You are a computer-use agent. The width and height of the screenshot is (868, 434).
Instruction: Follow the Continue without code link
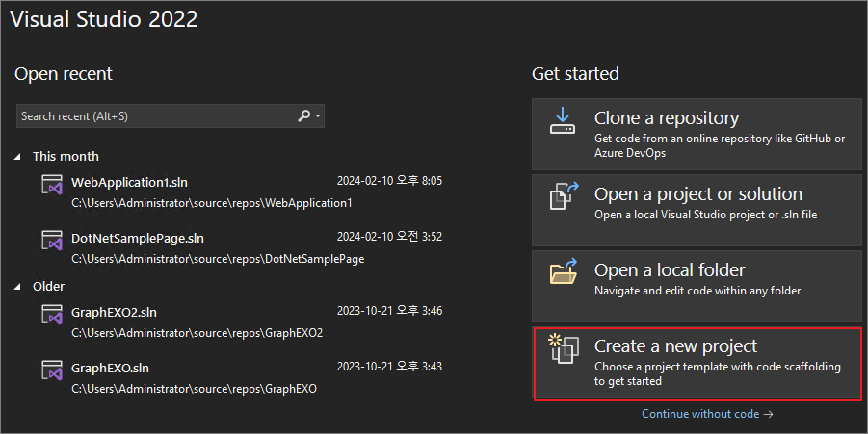[707, 414]
